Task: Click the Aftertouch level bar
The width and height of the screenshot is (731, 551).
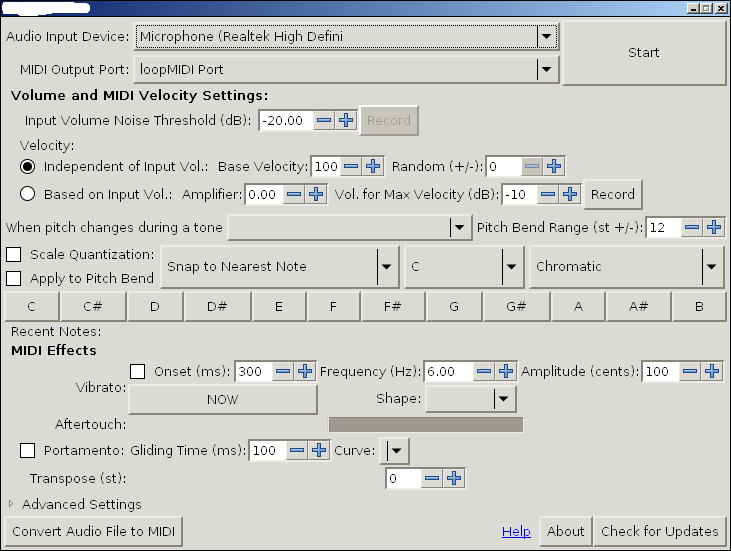Action: (425, 425)
